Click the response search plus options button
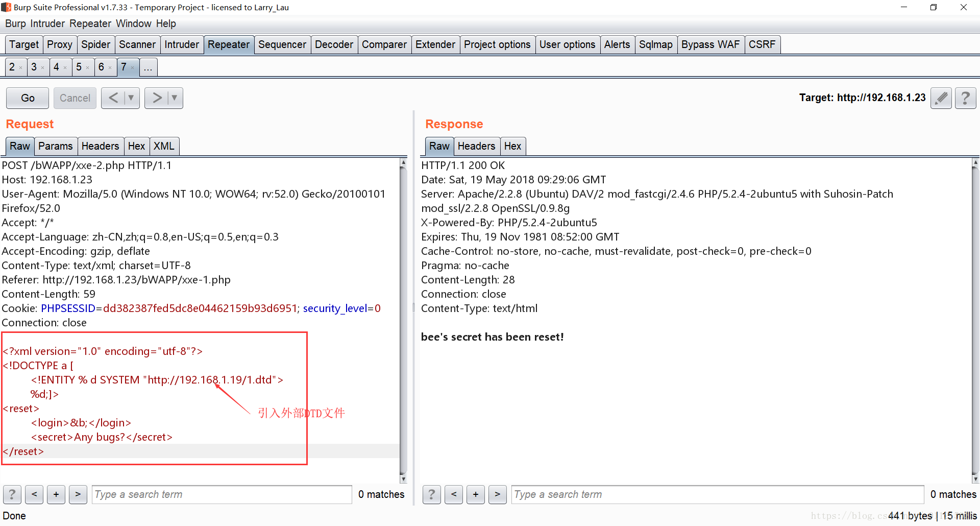The height and width of the screenshot is (526, 980). (476, 494)
